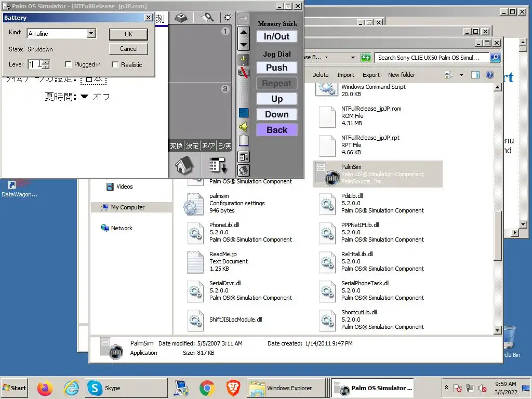Image resolution: width=532 pixels, height=399 pixels.
Task: Click New folder in Explorer toolbar
Action: click(x=402, y=75)
